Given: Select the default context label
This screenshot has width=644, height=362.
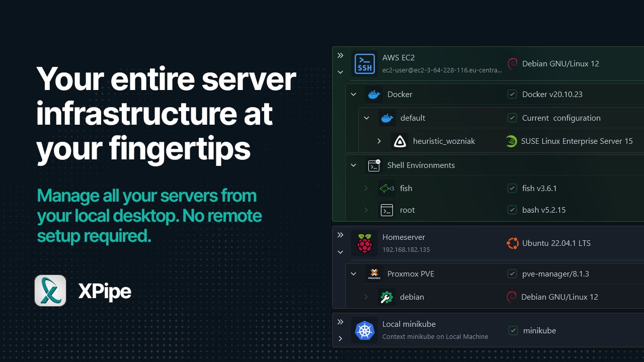Looking at the screenshot, I should [413, 118].
